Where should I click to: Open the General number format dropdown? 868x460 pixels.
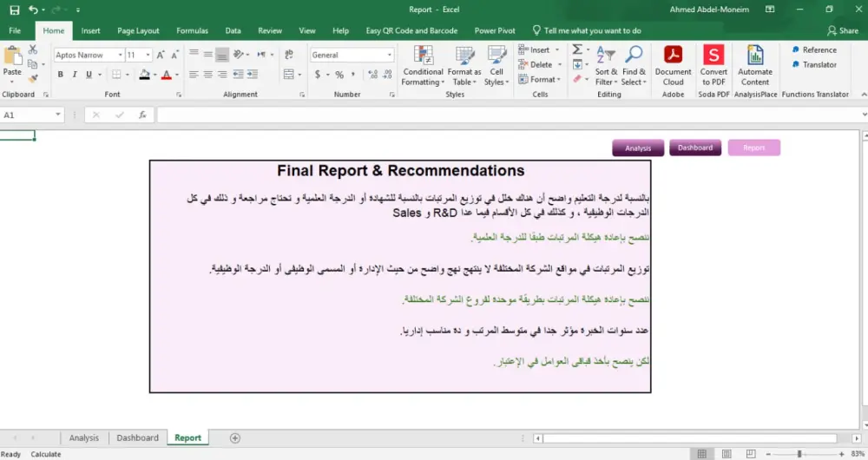[389, 55]
